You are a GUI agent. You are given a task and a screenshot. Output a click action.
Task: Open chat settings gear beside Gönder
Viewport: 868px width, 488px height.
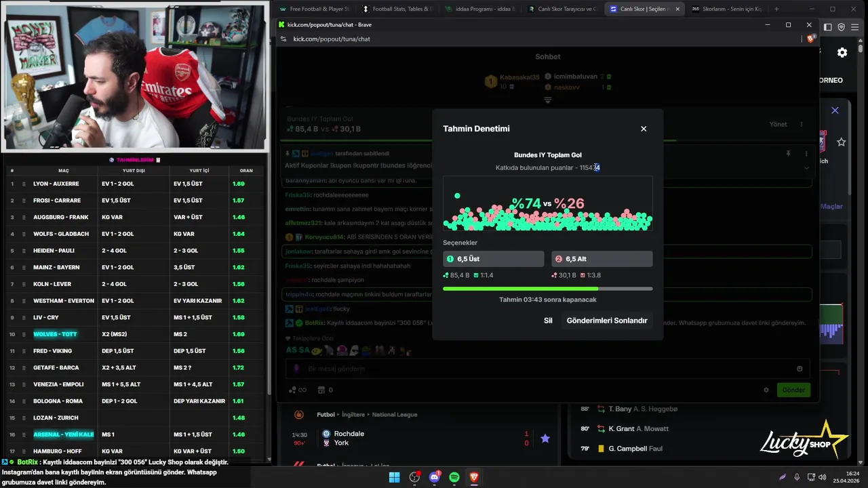[766, 390]
